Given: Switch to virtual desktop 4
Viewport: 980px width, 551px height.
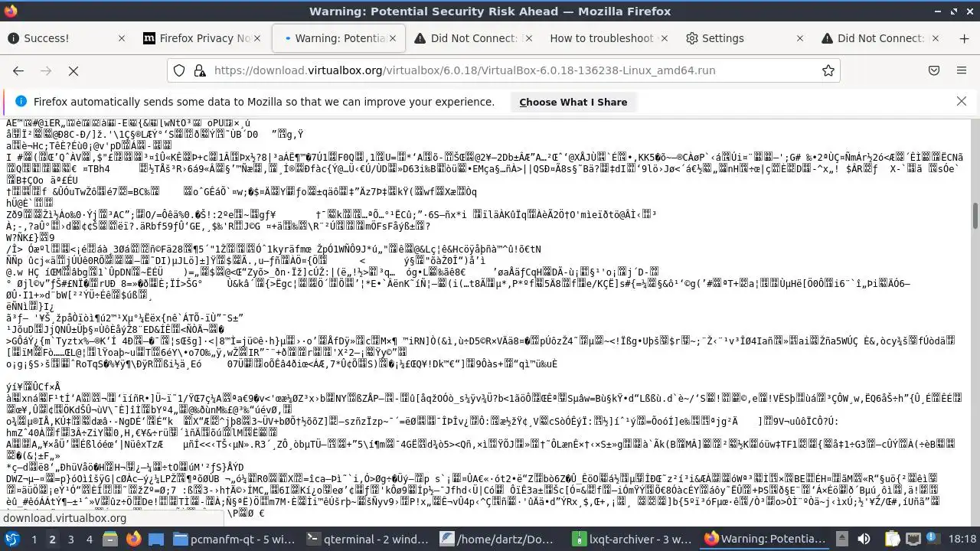Looking at the screenshot, I should point(89,539).
